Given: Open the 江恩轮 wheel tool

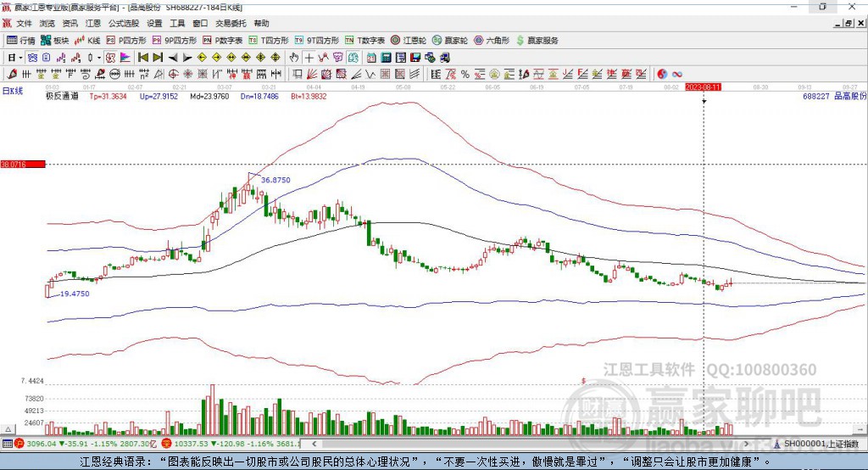Looking at the screenshot, I should [409, 41].
